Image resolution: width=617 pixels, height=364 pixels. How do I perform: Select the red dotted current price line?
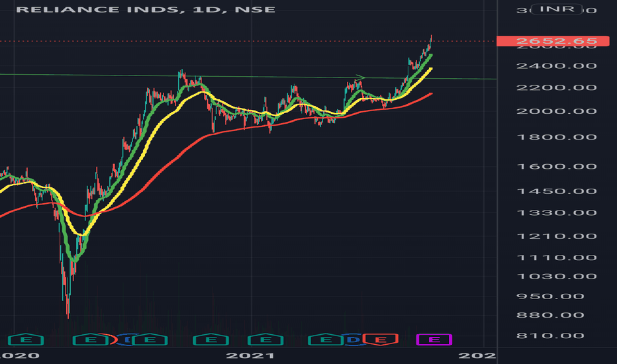pos(248,41)
